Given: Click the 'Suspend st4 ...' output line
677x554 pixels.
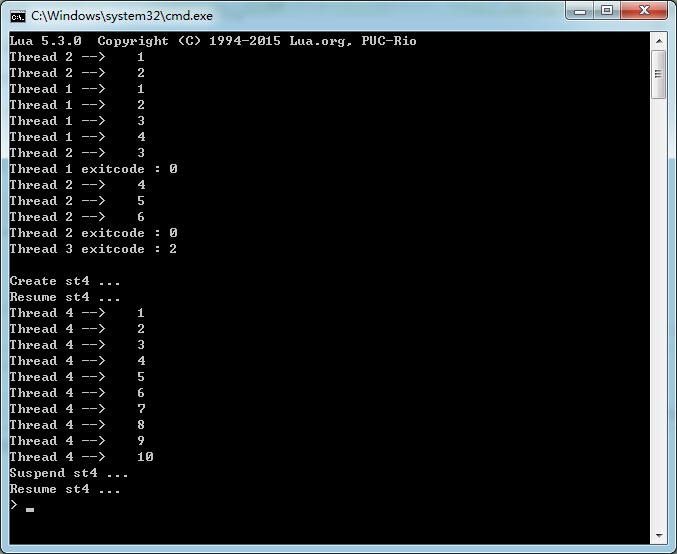Looking at the screenshot, I should [69, 473].
